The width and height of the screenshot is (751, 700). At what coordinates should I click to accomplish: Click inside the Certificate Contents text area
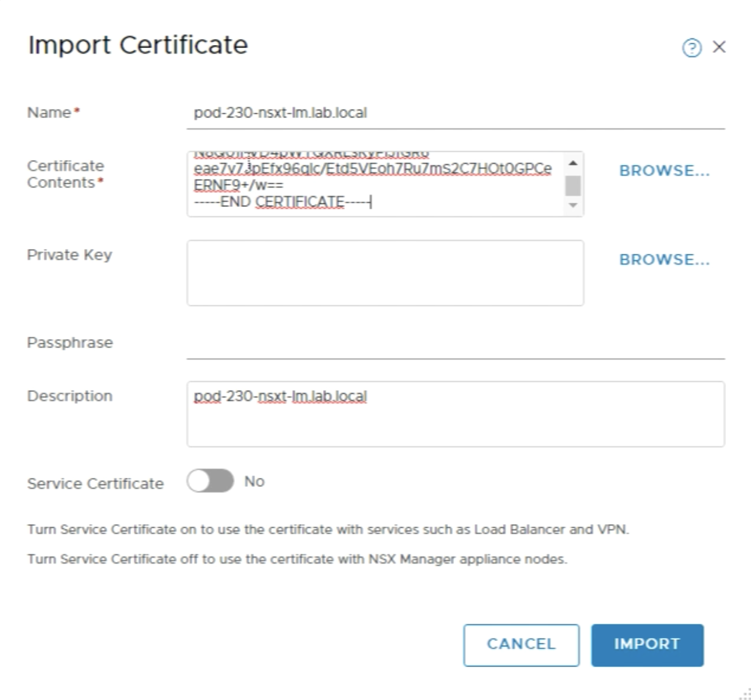pos(377,184)
